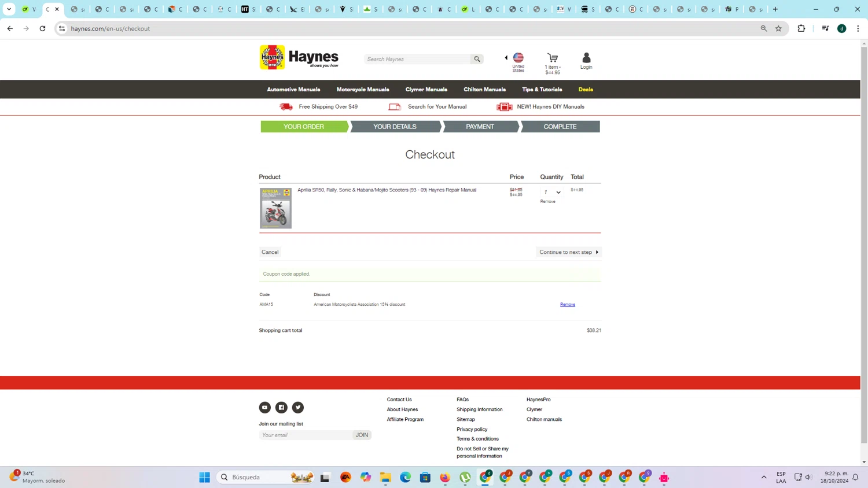Click the Cancel button

click(270, 252)
